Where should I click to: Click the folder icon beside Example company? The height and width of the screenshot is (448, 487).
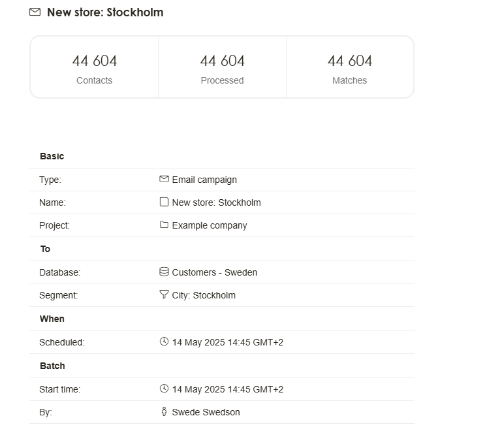pyautogui.click(x=164, y=225)
